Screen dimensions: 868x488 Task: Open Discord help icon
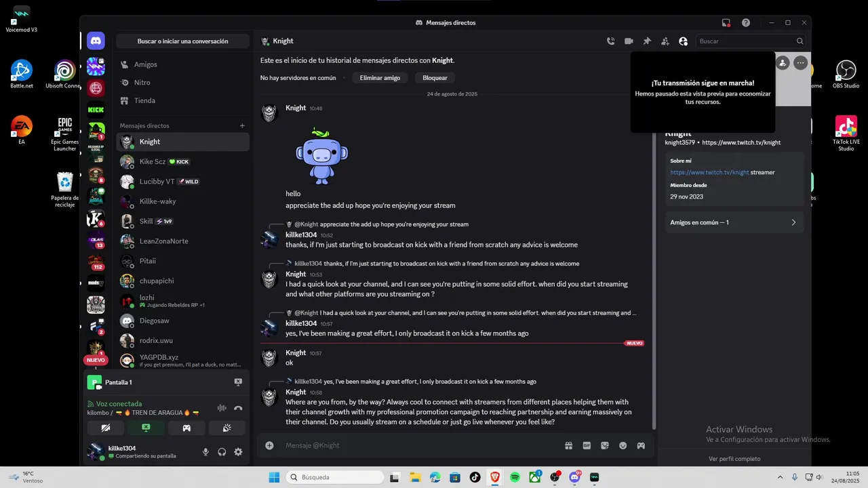tap(746, 22)
